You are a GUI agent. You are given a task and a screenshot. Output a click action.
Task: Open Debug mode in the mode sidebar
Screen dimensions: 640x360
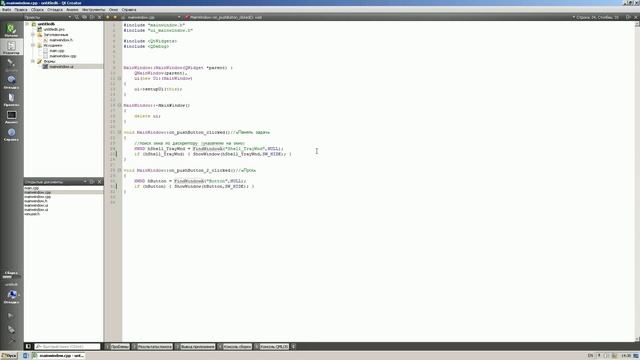(11, 82)
